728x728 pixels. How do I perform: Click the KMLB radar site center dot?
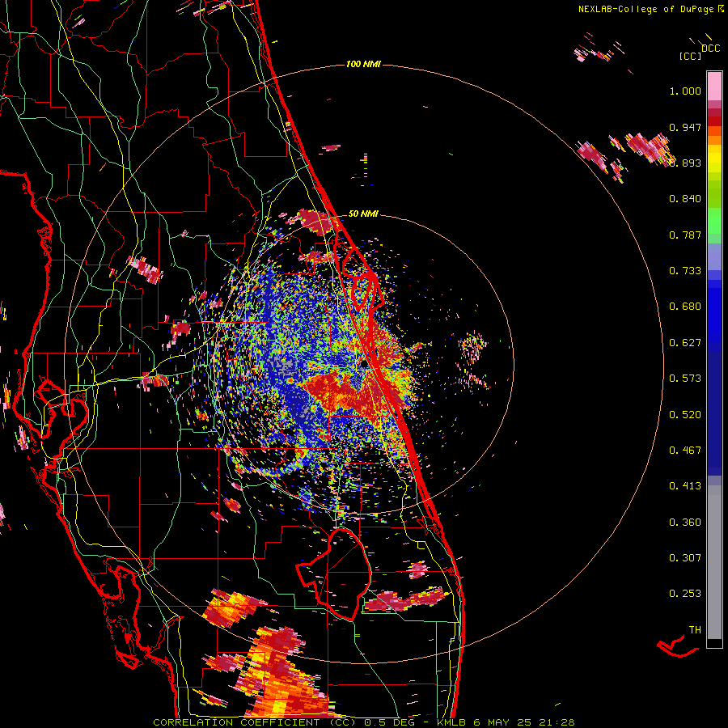[363, 366]
